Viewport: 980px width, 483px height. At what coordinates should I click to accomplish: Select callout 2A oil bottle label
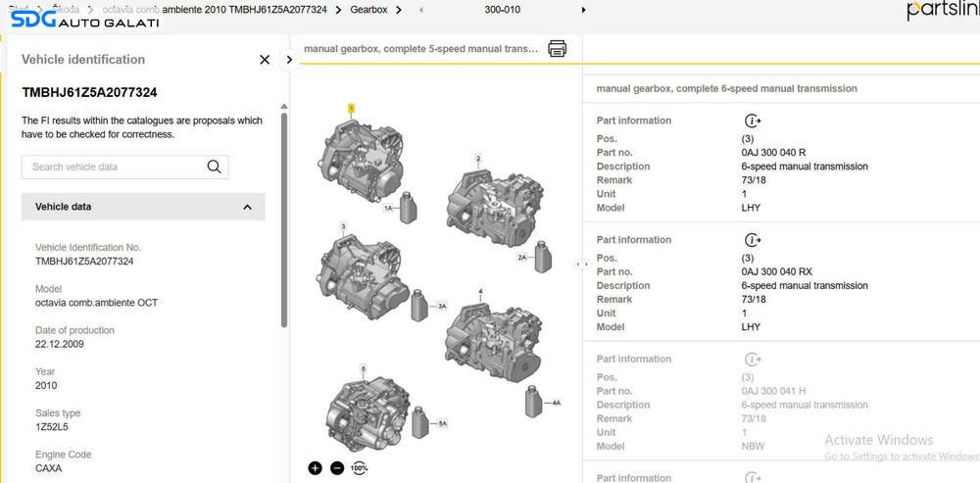522,257
